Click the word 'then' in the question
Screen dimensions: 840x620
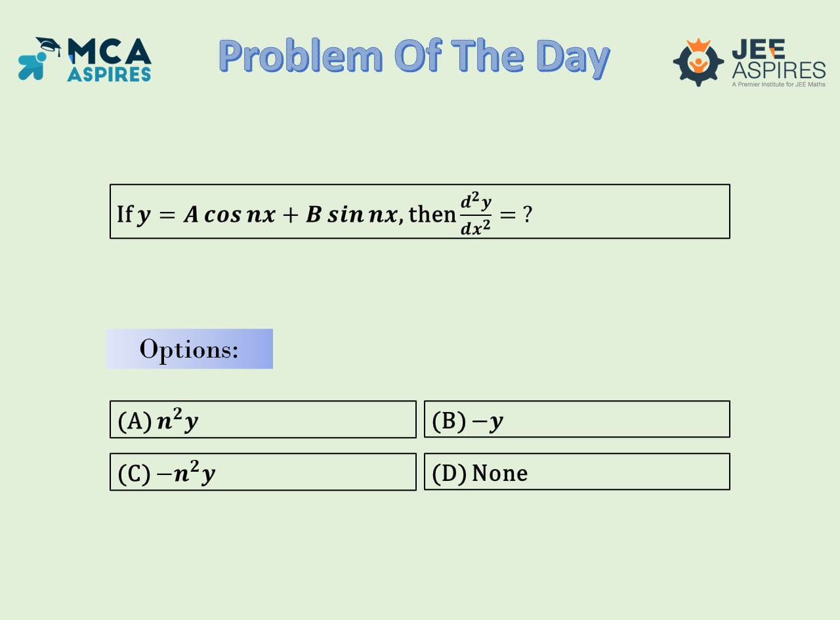pos(432,214)
